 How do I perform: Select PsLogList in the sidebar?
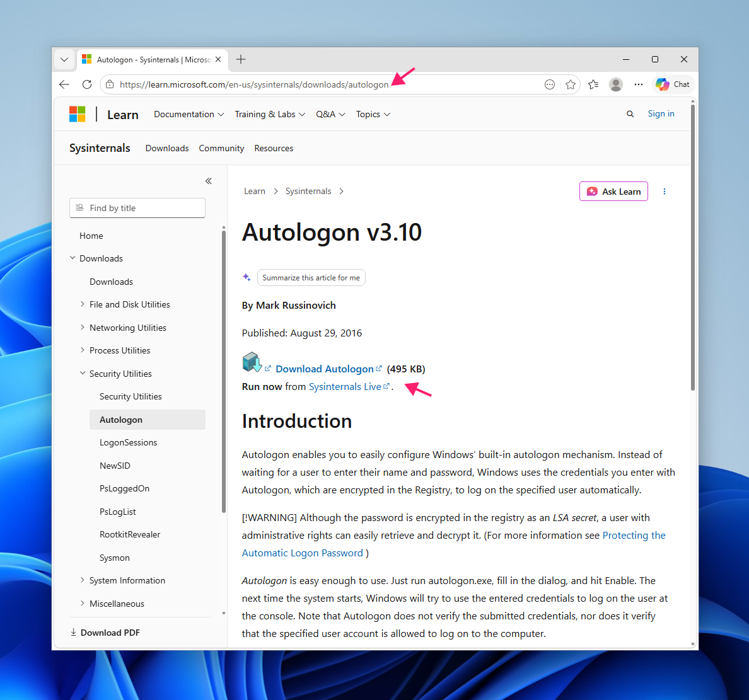[117, 512]
